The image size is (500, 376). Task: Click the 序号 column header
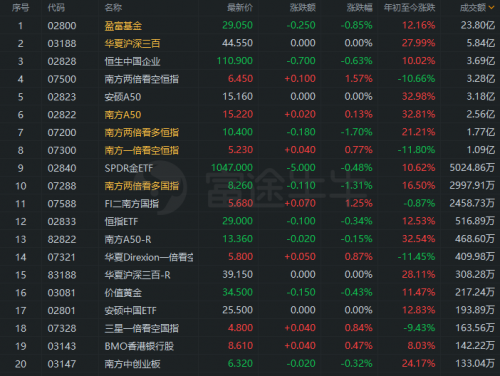coord(20,7)
